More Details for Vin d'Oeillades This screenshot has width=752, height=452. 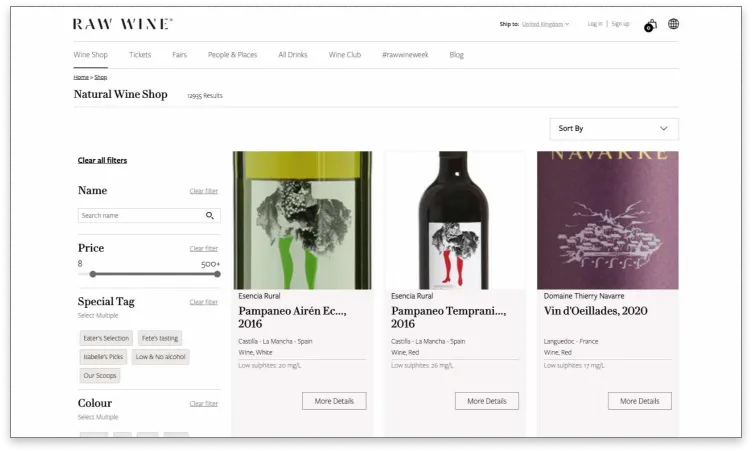click(640, 401)
